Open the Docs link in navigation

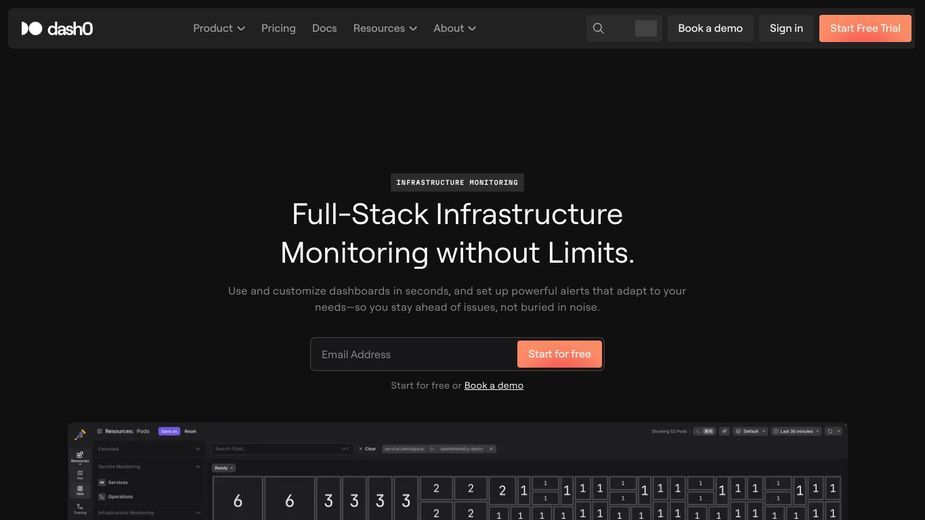324,28
